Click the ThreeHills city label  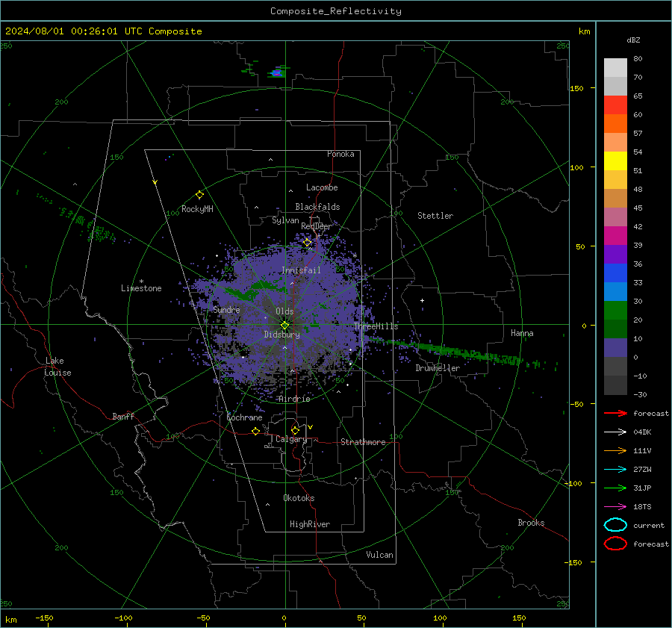point(376,326)
